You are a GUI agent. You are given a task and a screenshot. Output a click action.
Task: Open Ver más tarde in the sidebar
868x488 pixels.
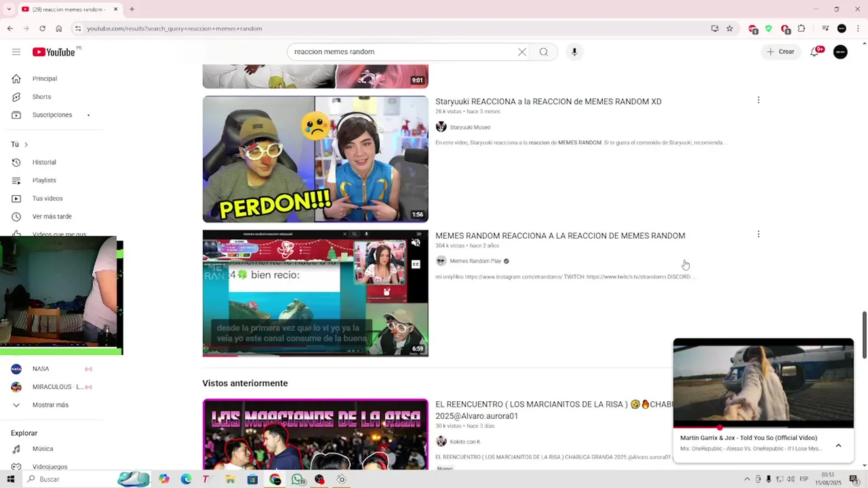click(52, 217)
